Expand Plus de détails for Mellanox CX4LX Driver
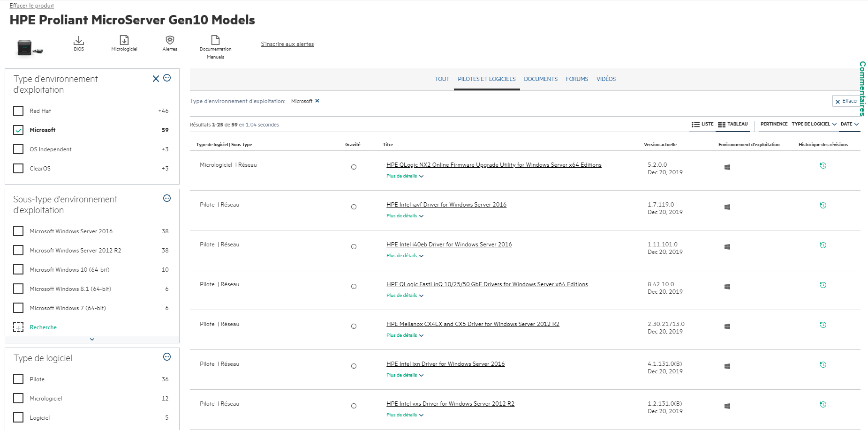Screen dimensions: 868x430 (x=405, y=335)
